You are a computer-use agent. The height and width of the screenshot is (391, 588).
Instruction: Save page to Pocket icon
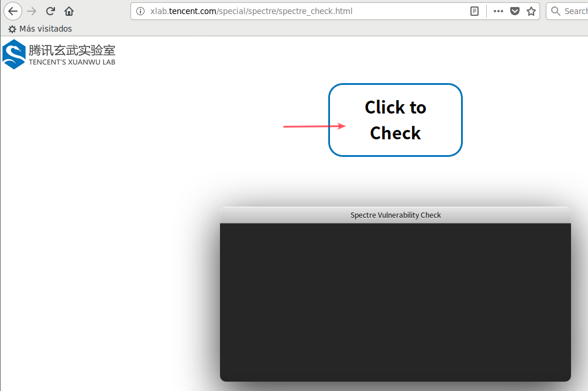(x=515, y=11)
